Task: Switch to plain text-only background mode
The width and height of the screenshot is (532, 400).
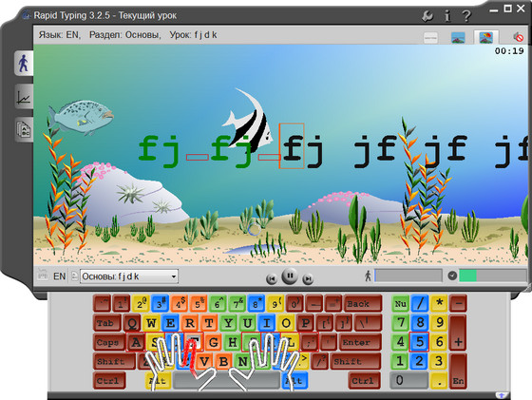Action: [431, 37]
